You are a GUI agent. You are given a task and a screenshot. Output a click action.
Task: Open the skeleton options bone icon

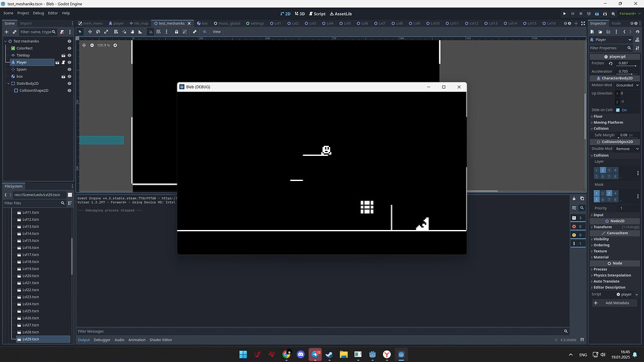coord(195,31)
